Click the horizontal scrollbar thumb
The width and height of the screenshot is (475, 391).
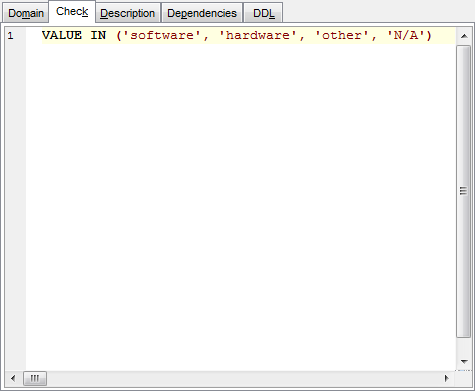[35, 378]
